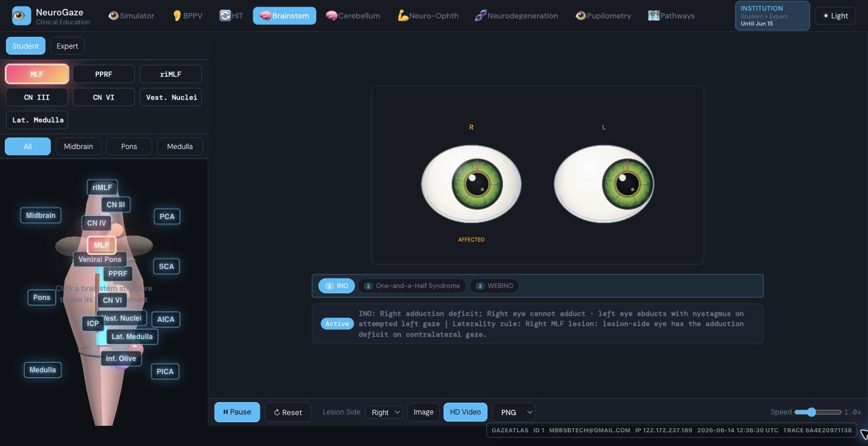Switch to Expert mode
The image size is (868, 446).
coord(67,46)
